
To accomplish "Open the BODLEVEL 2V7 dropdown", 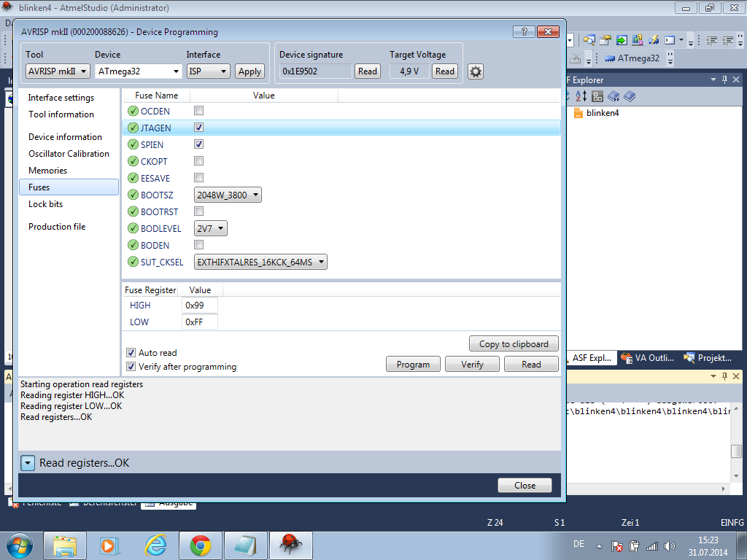I will pyautogui.click(x=211, y=228).
